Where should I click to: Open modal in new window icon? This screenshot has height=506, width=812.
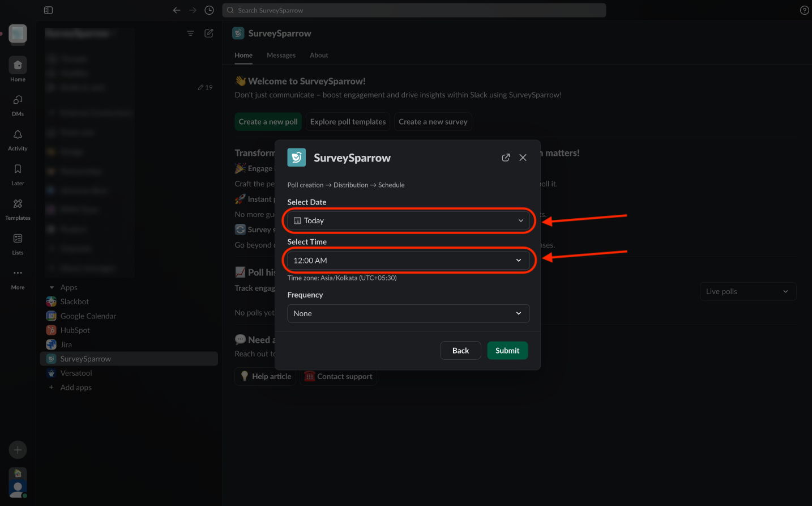pyautogui.click(x=506, y=158)
